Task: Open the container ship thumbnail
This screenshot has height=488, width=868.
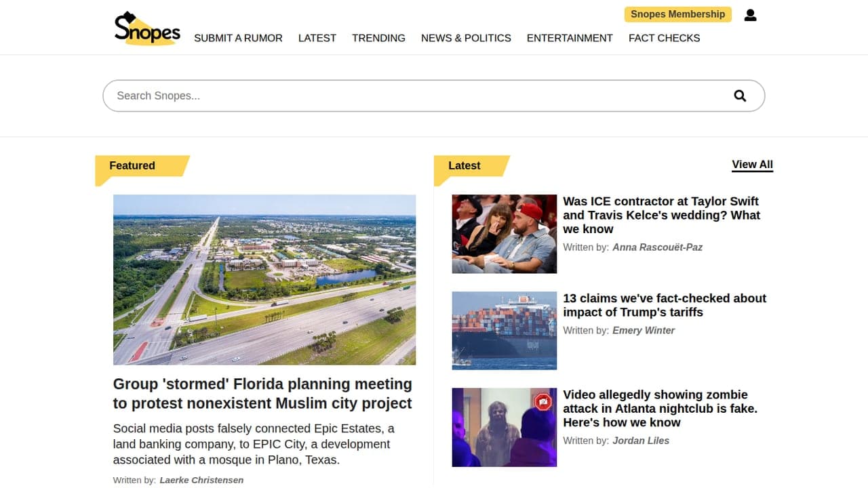Action: point(505,331)
